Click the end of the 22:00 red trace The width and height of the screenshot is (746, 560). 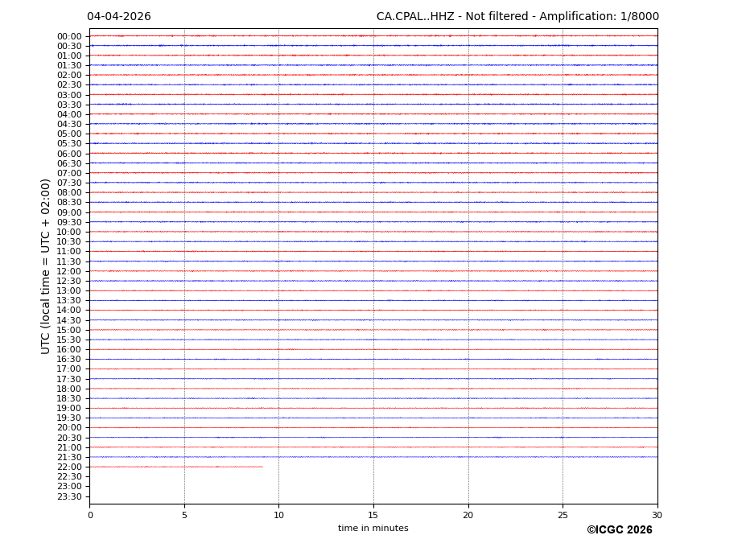pos(262,467)
